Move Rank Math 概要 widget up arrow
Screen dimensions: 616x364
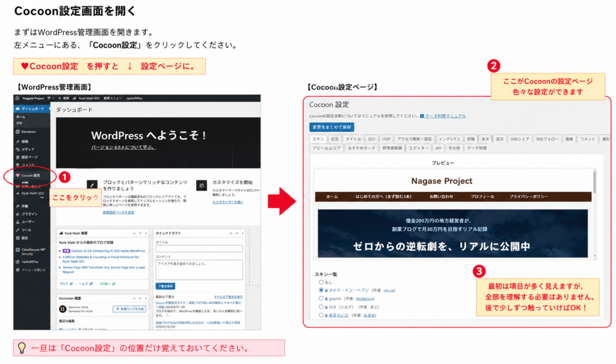coord(134,233)
